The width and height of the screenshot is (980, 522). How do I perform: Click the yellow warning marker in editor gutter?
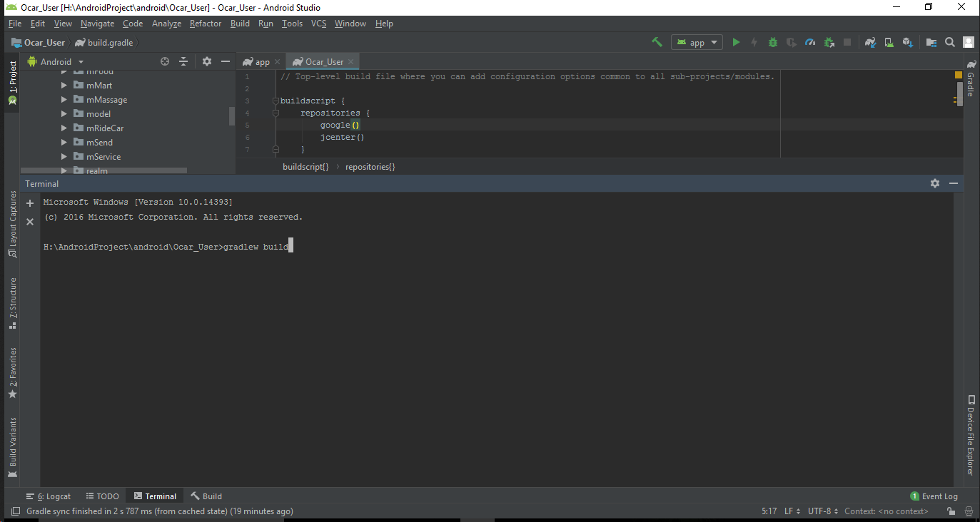pos(959,75)
